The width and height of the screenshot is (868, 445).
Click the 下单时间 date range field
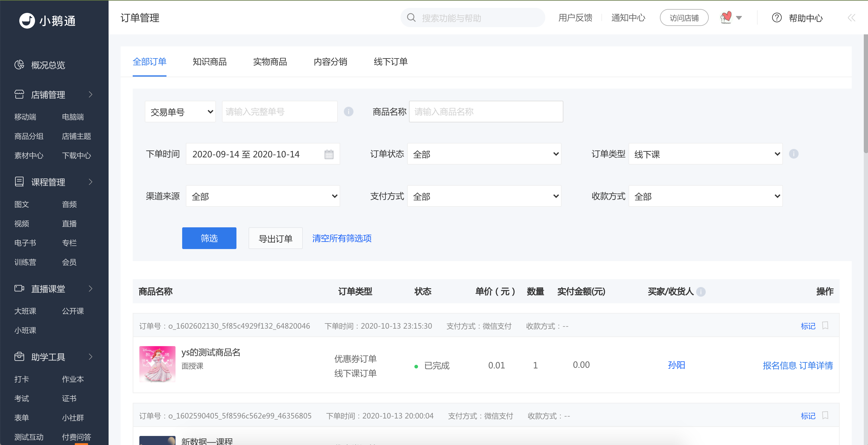point(263,154)
